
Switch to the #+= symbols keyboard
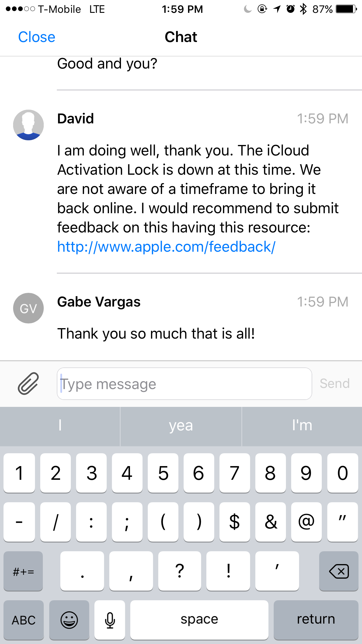(23, 571)
